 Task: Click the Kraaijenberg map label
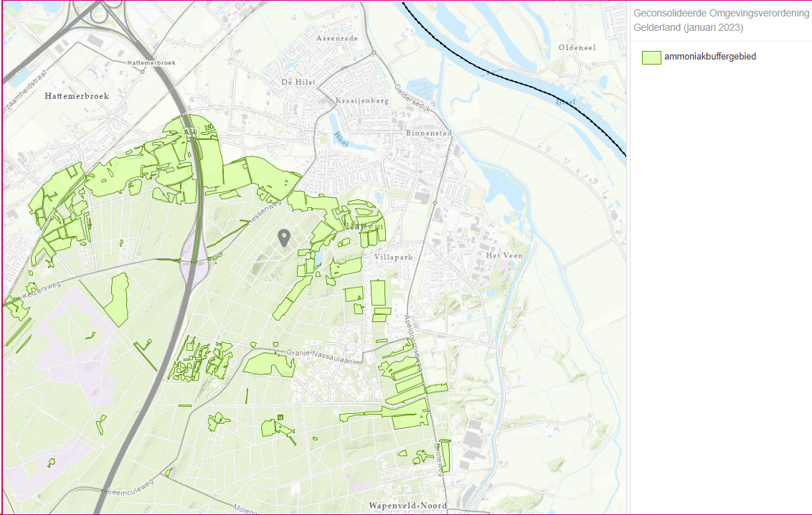point(362,101)
